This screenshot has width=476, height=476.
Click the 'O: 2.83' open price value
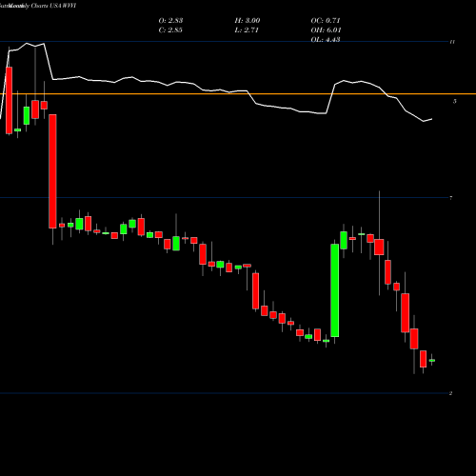click(x=170, y=21)
